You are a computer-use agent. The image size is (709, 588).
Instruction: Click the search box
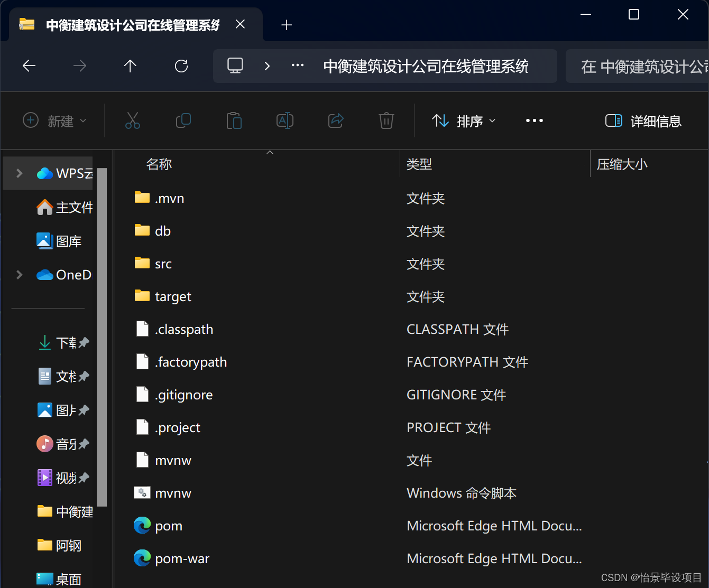pyautogui.click(x=637, y=66)
